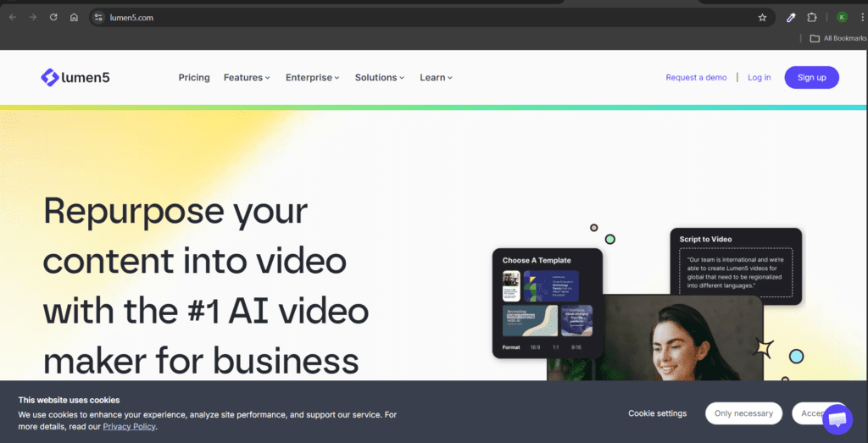This screenshot has height=443, width=868.
Task: Click the Sign up button
Action: click(811, 78)
